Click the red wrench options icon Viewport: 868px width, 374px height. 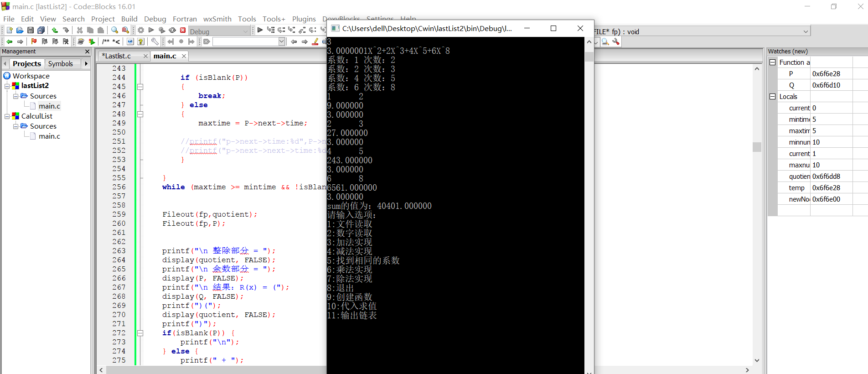(616, 42)
